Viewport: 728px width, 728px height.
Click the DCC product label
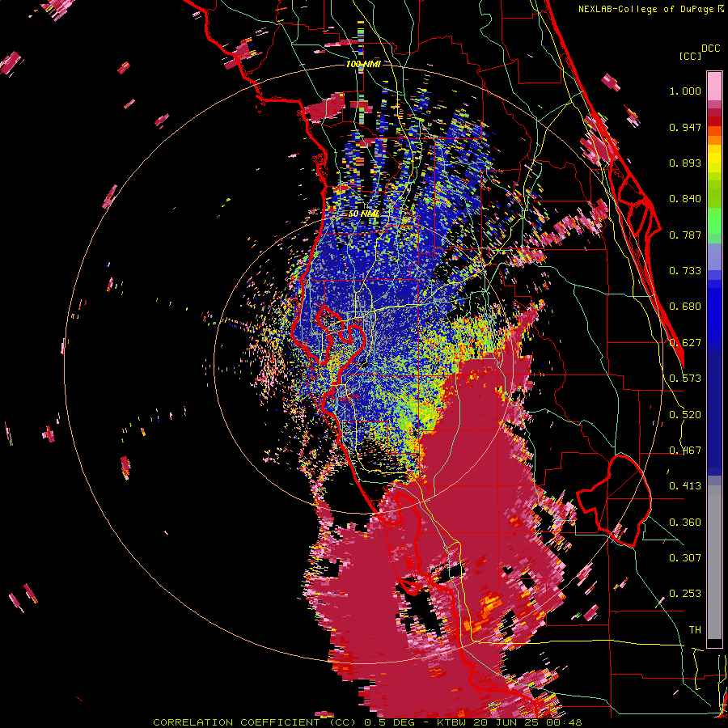[710, 49]
